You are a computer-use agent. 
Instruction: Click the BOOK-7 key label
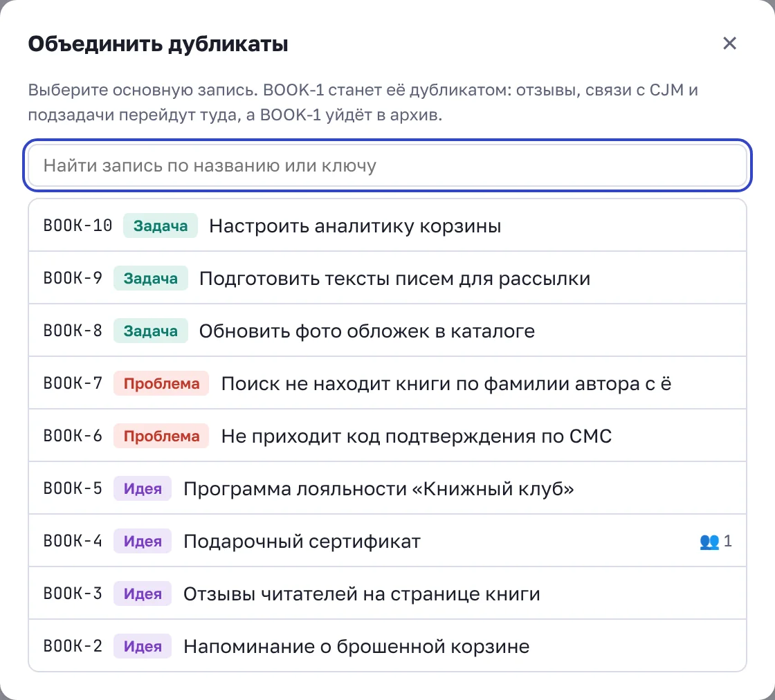(x=73, y=383)
